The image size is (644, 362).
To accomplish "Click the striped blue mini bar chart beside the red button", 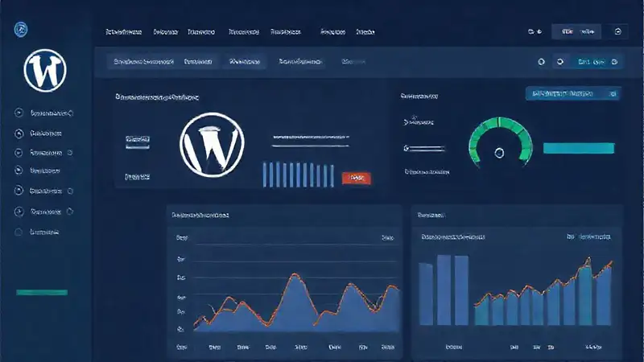I will pyautogui.click(x=298, y=175).
